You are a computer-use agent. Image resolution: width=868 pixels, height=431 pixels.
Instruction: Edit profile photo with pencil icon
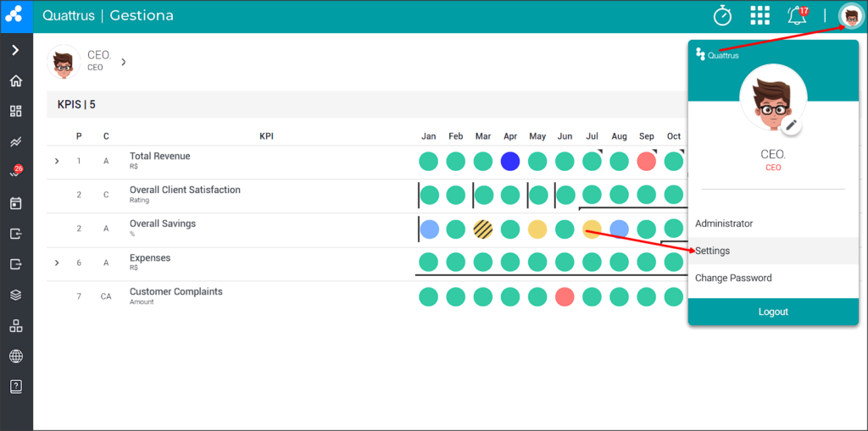pos(792,125)
